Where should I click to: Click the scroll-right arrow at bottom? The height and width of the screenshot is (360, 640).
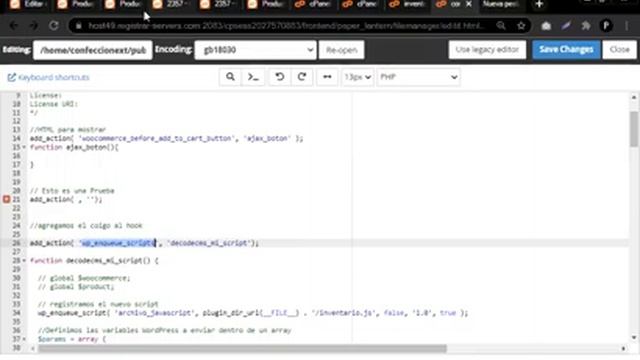[623, 349]
